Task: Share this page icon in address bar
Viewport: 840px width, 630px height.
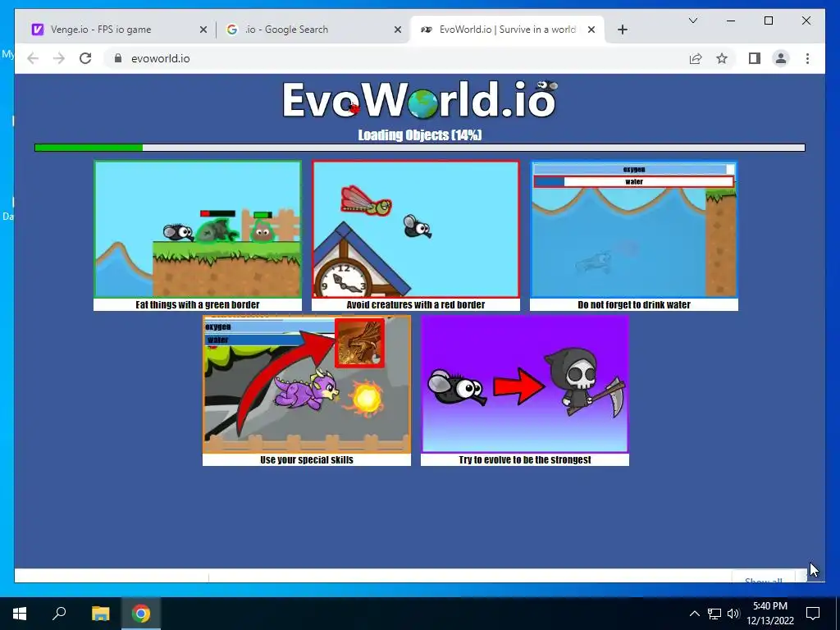Action: click(696, 58)
